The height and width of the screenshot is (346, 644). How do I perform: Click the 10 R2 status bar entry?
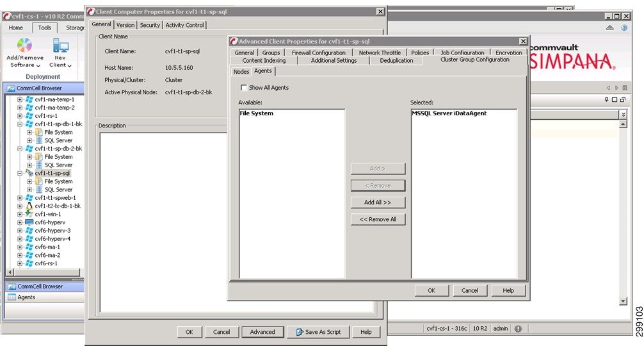tap(479, 328)
